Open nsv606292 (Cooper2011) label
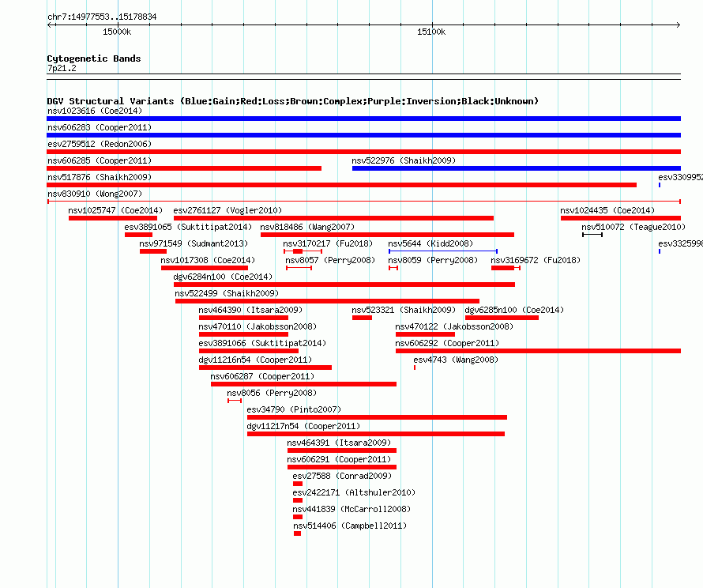Viewport: 703px width, 588px height. point(447,343)
